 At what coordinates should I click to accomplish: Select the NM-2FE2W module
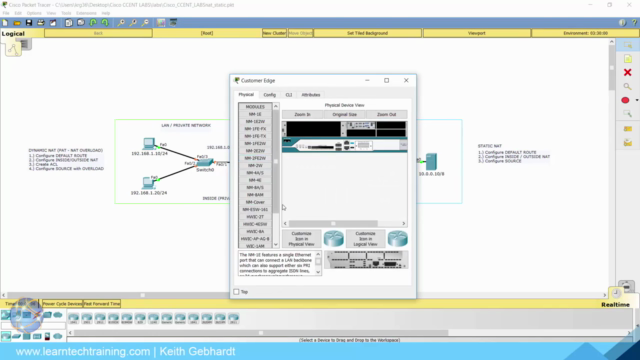255,158
